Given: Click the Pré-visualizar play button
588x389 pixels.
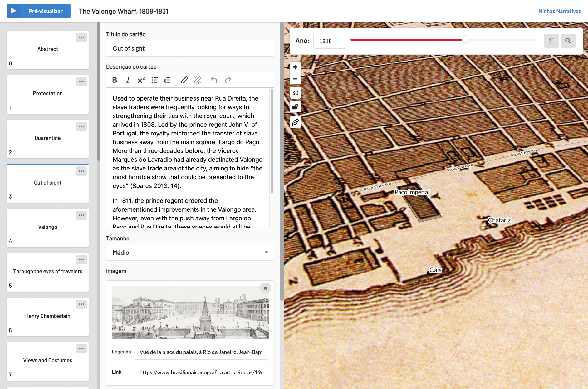Looking at the screenshot, I should [x=39, y=11].
